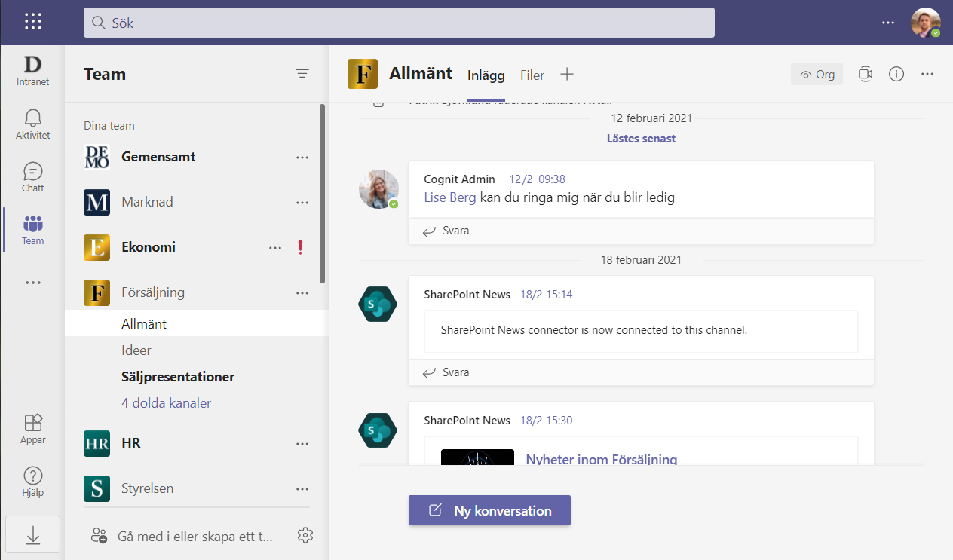Open the app launcher waffle icon
Screen dimensions: 953x560
pos(33,21)
